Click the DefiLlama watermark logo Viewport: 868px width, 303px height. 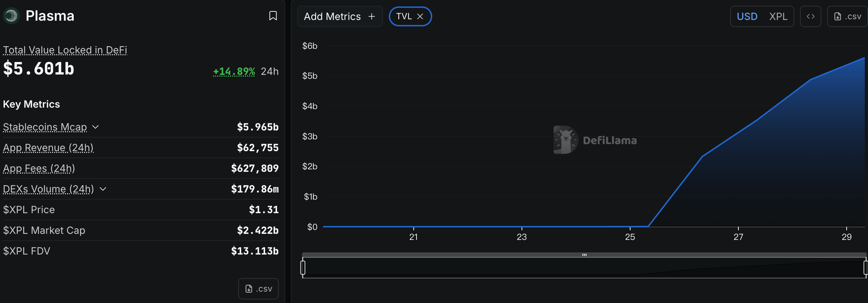point(565,140)
